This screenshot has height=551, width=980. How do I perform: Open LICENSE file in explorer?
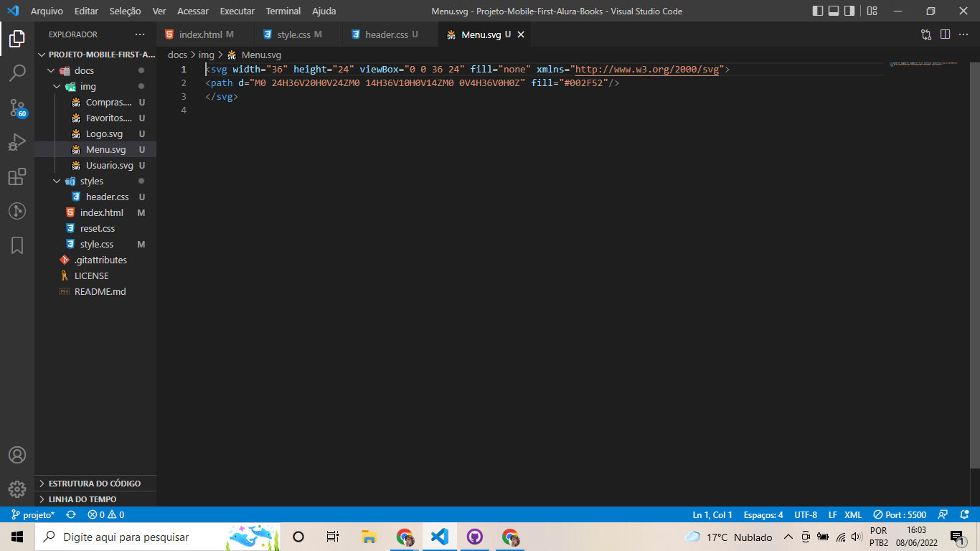click(x=96, y=275)
